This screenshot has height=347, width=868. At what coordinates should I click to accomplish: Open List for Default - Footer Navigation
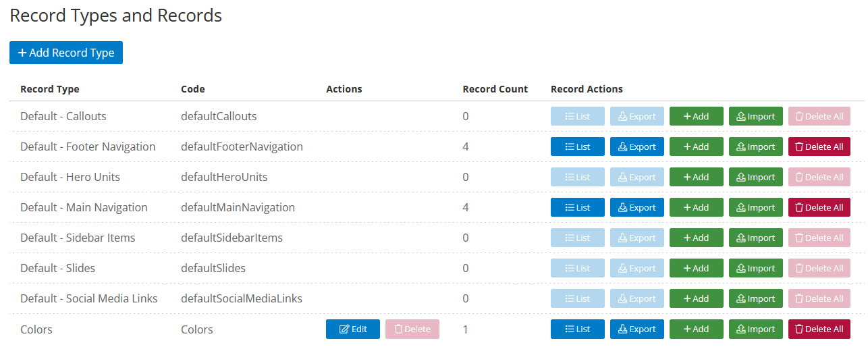[x=578, y=146]
